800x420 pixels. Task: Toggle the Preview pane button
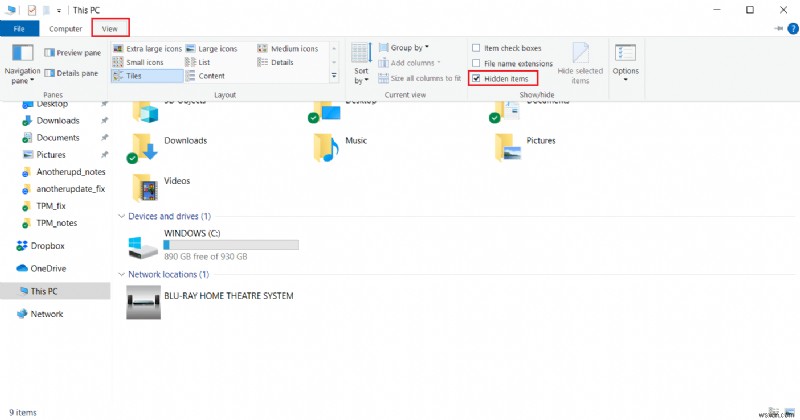(x=72, y=53)
